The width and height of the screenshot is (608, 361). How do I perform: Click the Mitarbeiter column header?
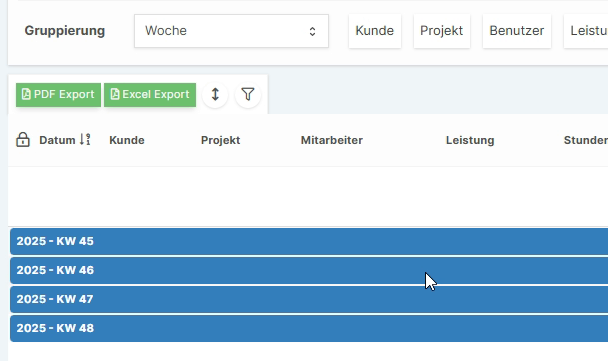pos(332,140)
